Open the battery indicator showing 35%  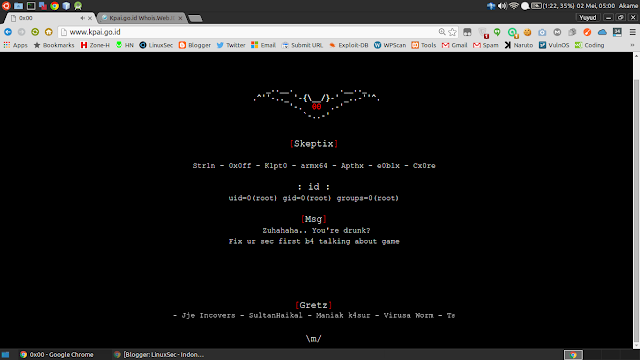(553, 6)
